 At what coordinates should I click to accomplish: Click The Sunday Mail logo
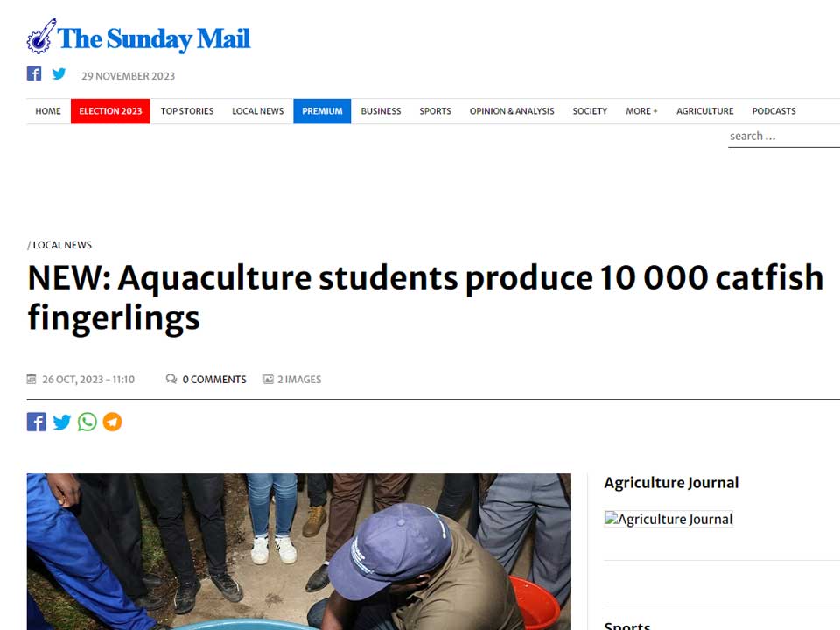click(x=139, y=38)
